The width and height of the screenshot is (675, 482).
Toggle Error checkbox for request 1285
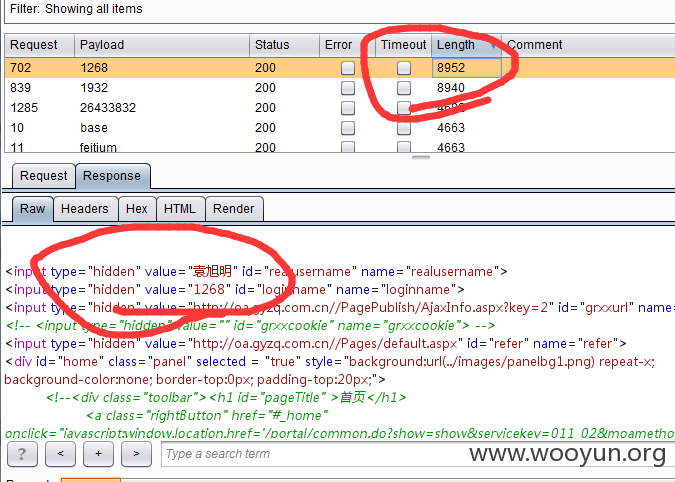coord(348,108)
